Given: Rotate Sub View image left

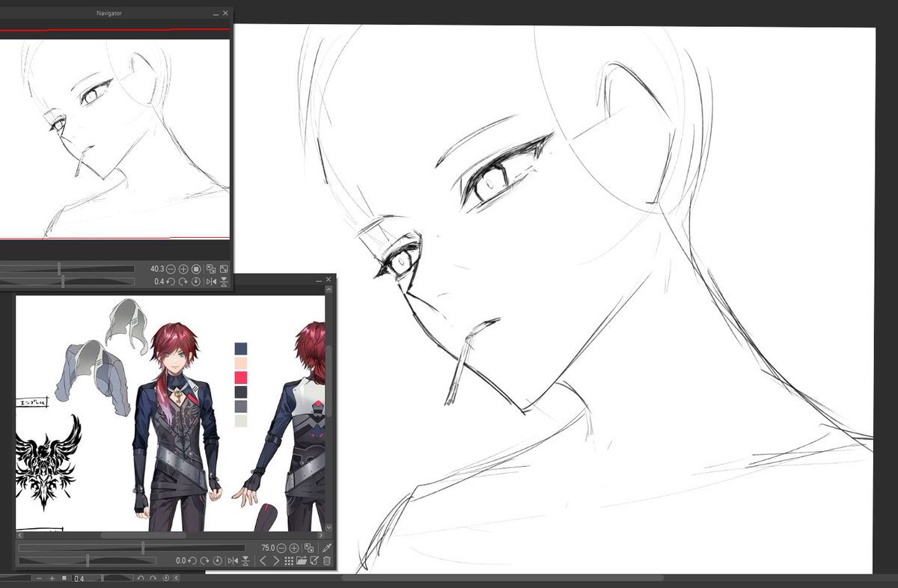Looking at the screenshot, I should pyautogui.click(x=192, y=560).
